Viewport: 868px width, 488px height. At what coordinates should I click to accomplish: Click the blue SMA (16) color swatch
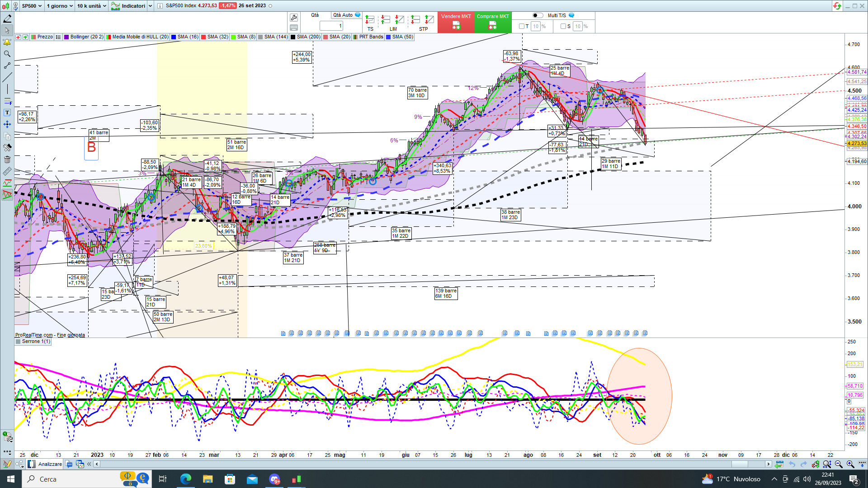pos(174,37)
